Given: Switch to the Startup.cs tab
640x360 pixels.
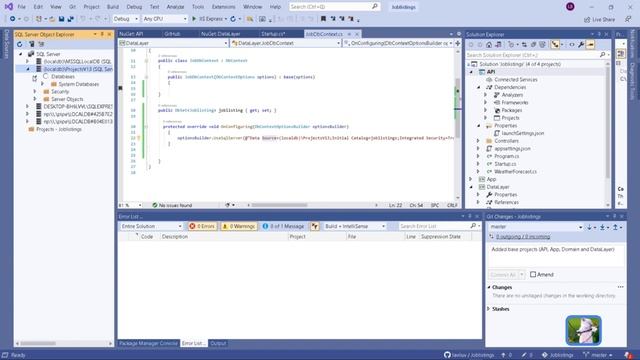Looking at the screenshot, I should (x=273, y=34).
